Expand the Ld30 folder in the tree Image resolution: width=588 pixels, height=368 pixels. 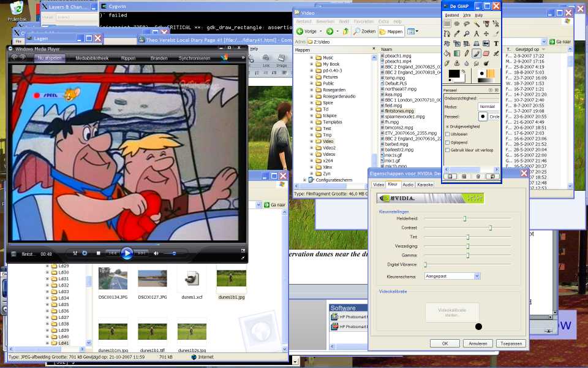pos(47,272)
